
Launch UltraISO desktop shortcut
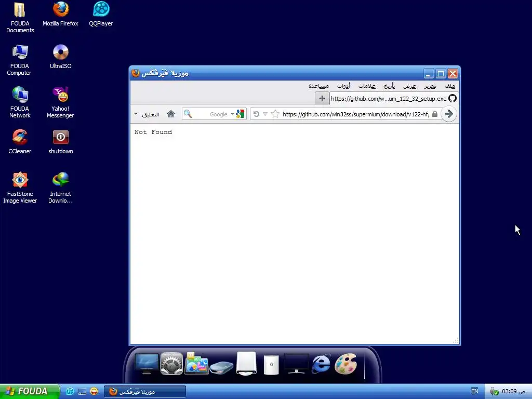(60, 57)
